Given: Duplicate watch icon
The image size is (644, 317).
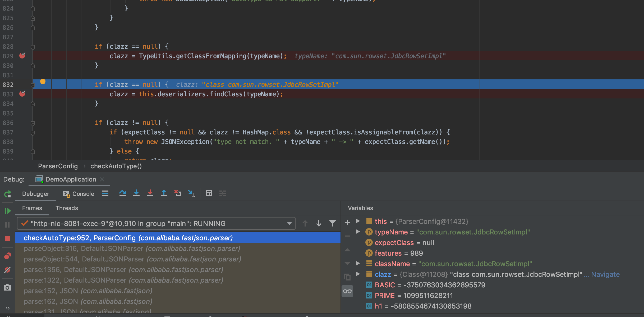Looking at the screenshot, I should 347,277.
